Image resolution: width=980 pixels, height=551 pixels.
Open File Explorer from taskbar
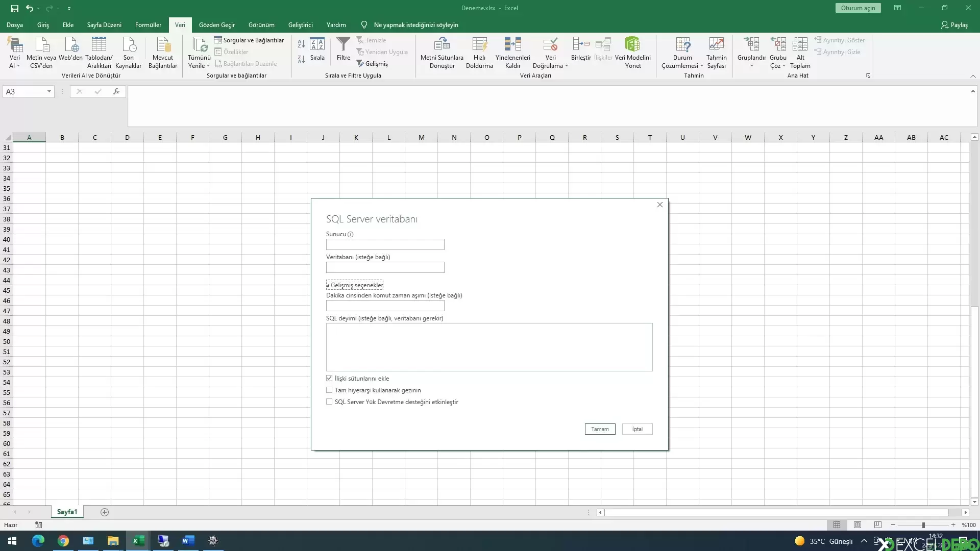113,541
